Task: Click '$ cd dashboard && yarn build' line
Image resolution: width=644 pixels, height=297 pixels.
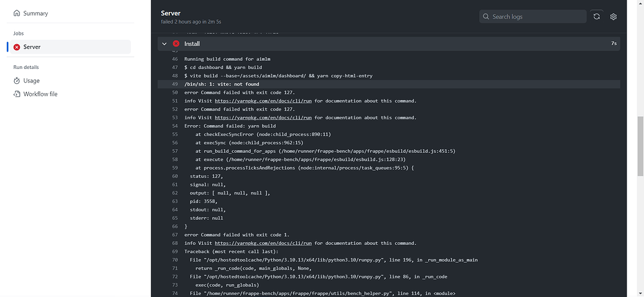Action: (x=223, y=67)
